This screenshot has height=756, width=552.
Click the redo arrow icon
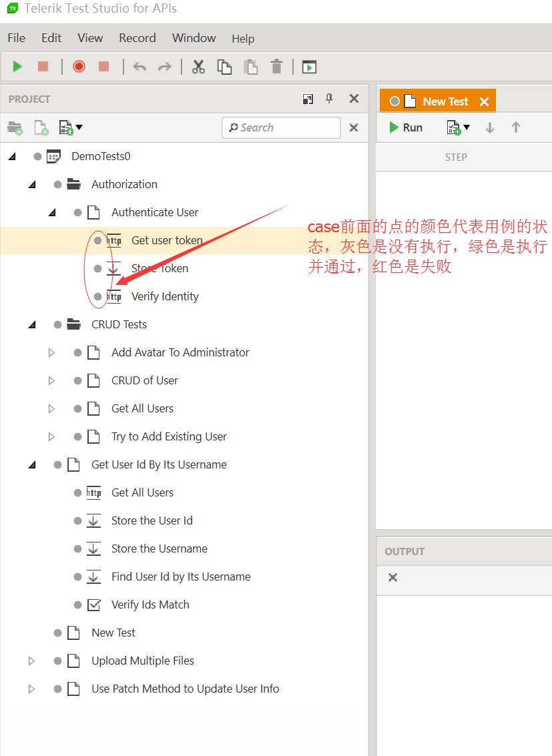[165, 67]
